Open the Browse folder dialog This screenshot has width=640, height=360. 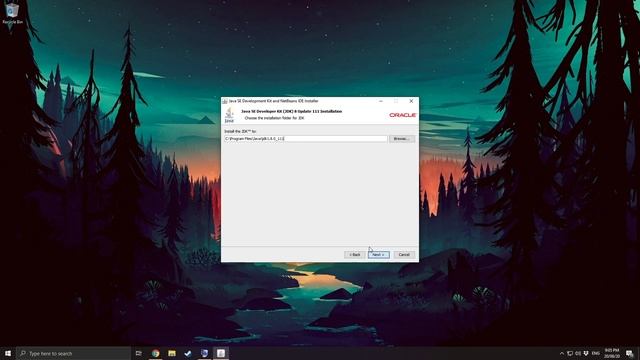(402, 139)
